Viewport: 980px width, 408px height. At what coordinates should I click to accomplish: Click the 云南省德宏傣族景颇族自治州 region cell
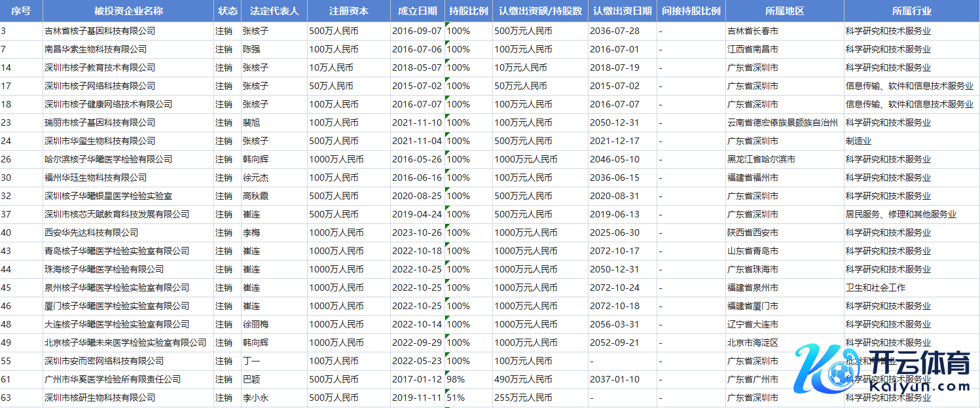tap(782, 122)
